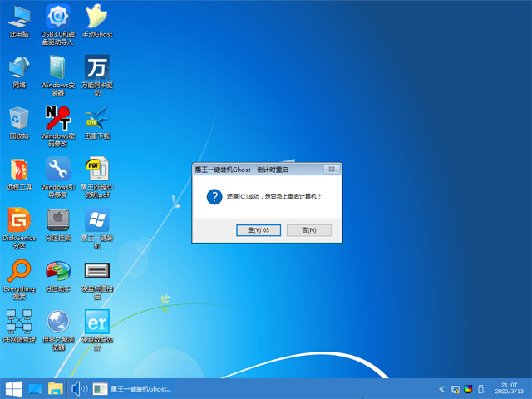Open the Everything search desktop icon

18,272
